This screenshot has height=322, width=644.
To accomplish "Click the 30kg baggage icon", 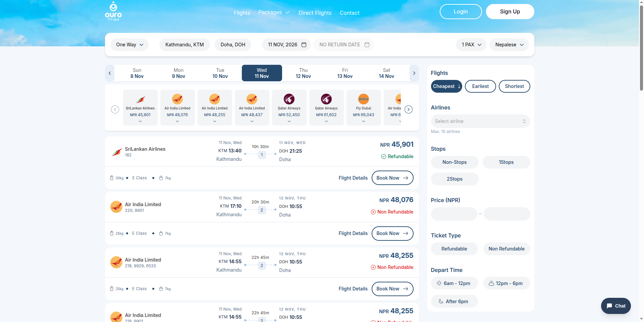I will 112,178.
